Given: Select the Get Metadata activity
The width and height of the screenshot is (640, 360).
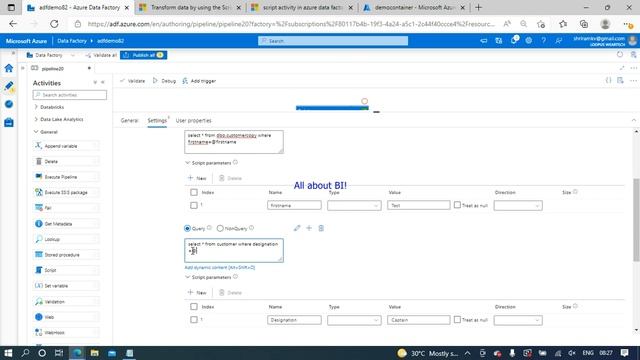Looking at the screenshot, I should [66, 224].
